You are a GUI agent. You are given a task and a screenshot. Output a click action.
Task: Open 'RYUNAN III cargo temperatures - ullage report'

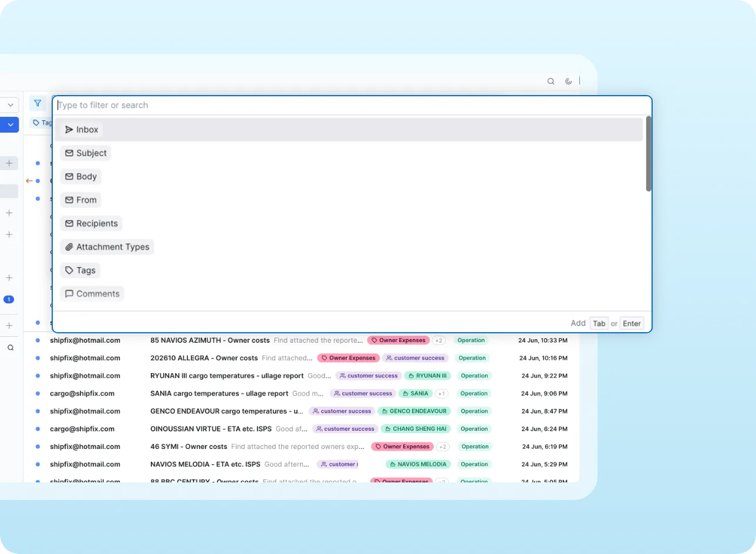(x=227, y=376)
